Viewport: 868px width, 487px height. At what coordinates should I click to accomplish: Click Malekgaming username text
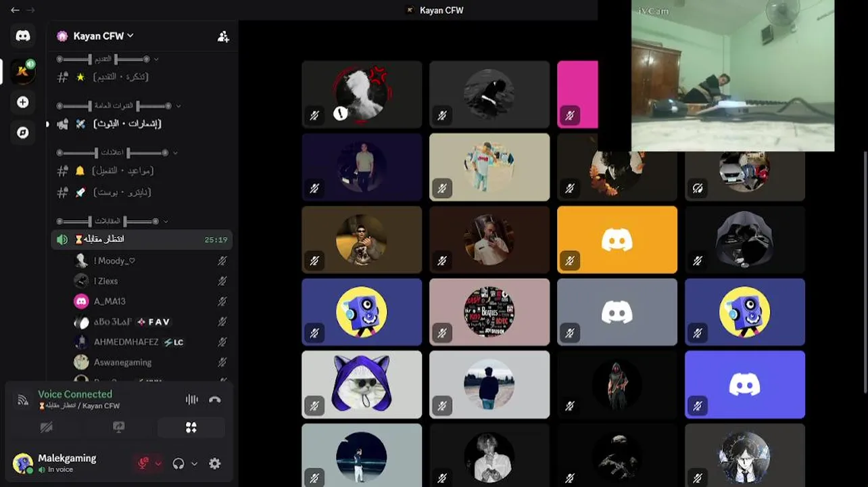tap(67, 458)
